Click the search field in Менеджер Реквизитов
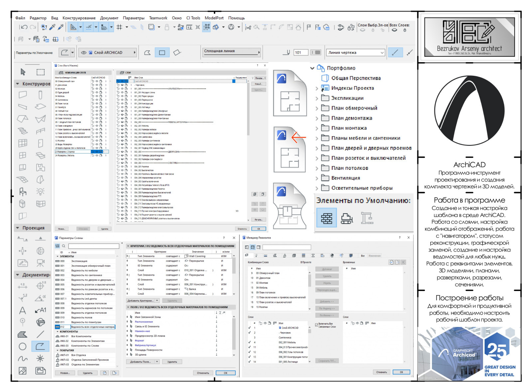This screenshot has height=392, width=532. 287,247
